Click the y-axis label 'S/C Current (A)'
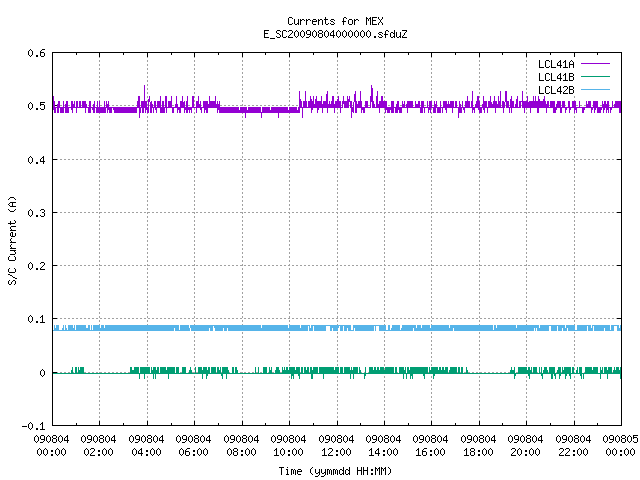The height and width of the screenshot is (480, 640). click(x=13, y=241)
